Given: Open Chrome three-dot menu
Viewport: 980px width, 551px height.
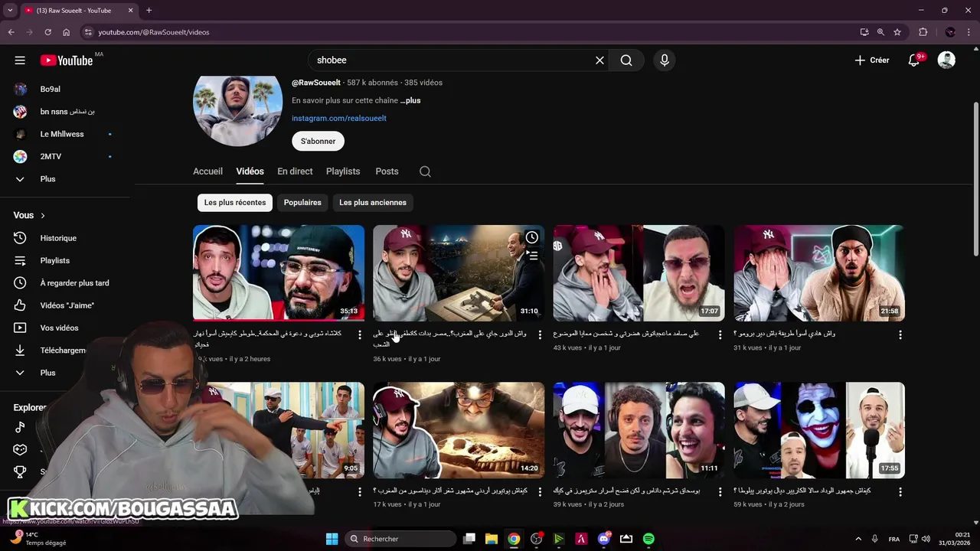Looking at the screenshot, I should click(x=969, y=32).
